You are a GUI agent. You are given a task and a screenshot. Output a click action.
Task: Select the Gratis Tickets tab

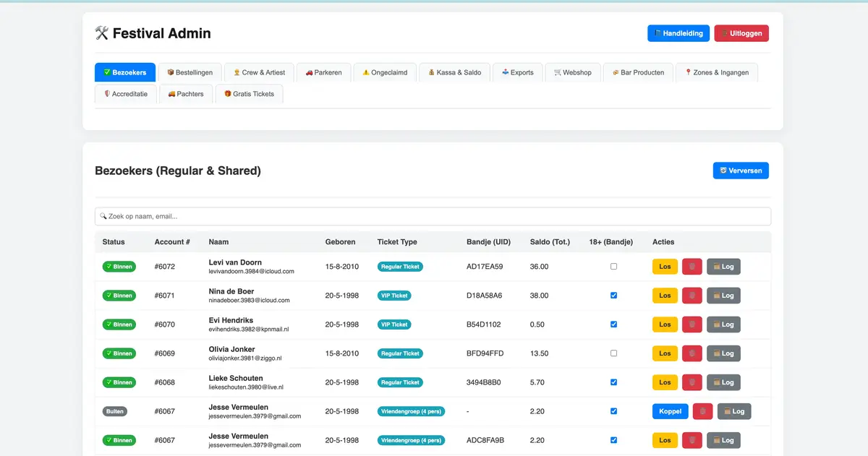point(249,94)
